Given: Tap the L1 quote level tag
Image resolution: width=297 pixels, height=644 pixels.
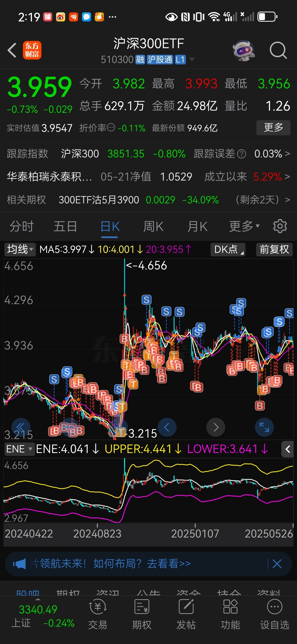Looking at the screenshot, I should tap(180, 59).
